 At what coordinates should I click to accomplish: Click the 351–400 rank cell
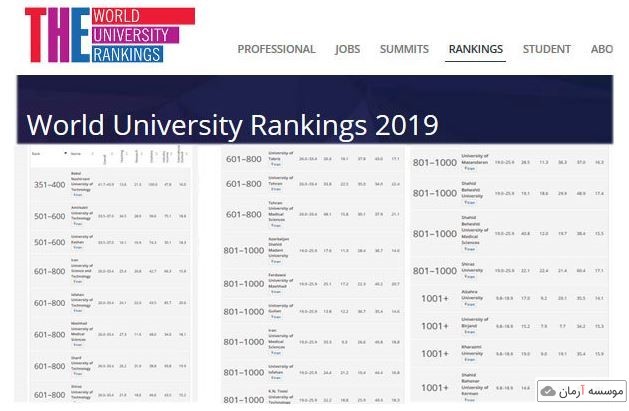pos(50,185)
